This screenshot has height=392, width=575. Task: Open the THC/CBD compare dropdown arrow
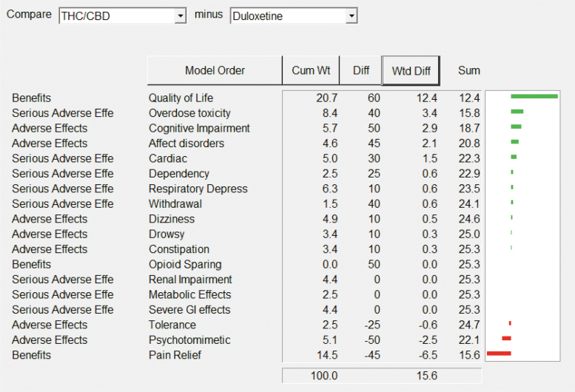180,16
